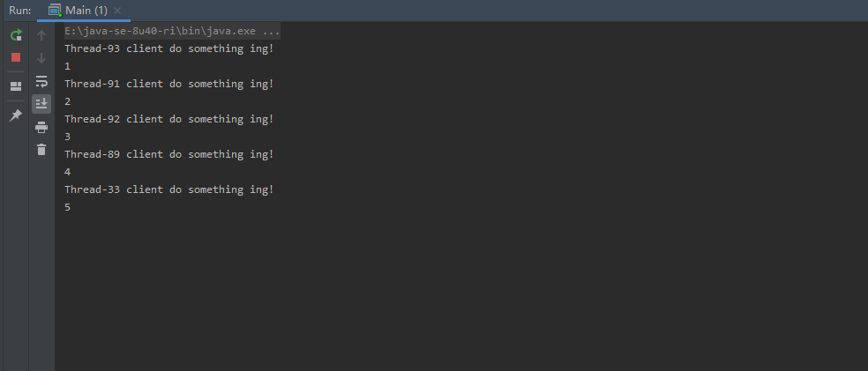Clear all console output with trash icon
Viewport: 868px width, 371px height.
[41, 150]
